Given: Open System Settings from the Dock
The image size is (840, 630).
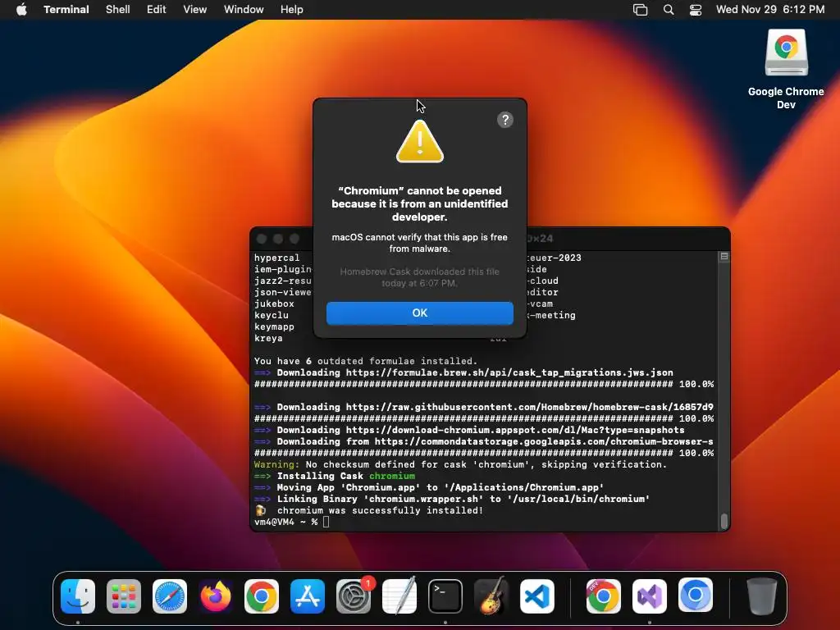Looking at the screenshot, I should pos(354,596).
